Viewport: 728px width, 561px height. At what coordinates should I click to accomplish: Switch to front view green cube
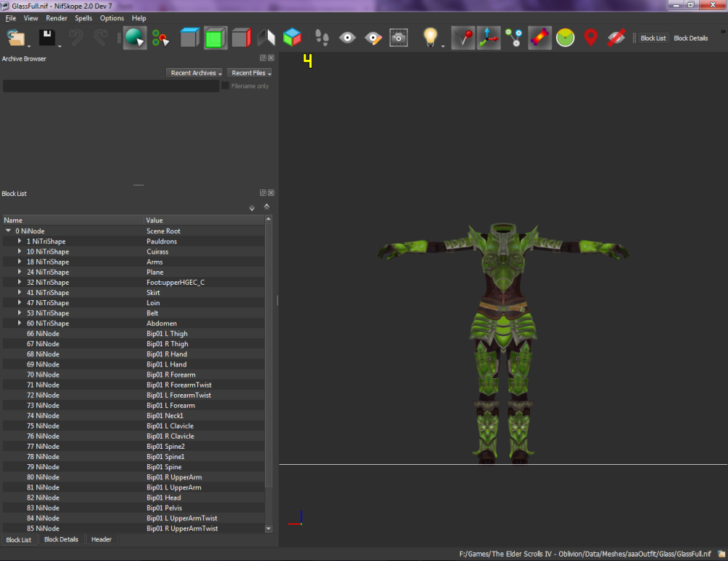point(215,38)
